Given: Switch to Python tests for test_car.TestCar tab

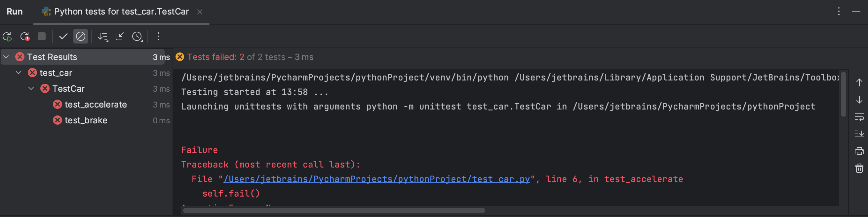Looking at the screenshot, I should 121,12.
